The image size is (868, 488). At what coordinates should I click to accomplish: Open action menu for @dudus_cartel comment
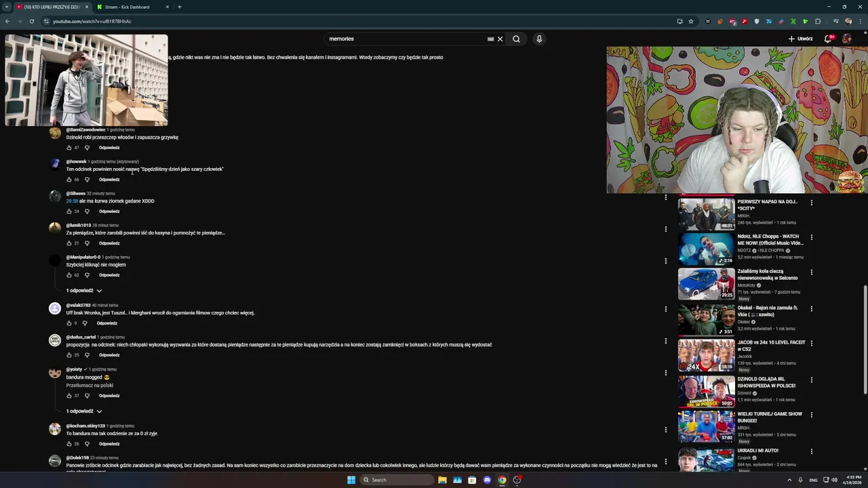pyautogui.click(x=665, y=341)
